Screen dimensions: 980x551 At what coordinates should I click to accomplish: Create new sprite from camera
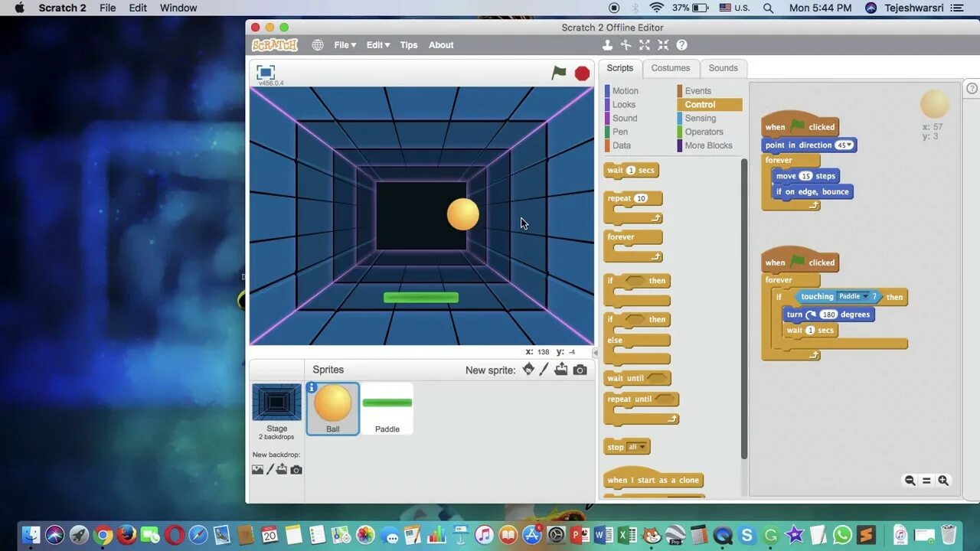tap(580, 370)
